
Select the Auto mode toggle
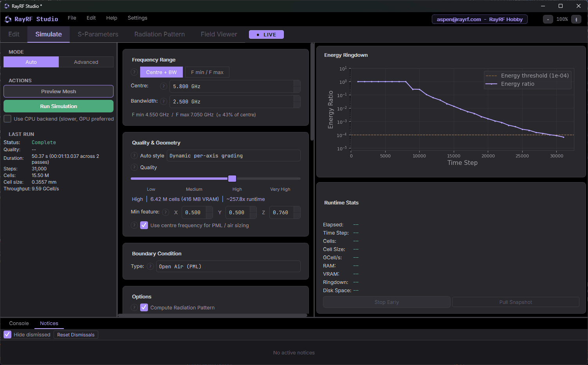31,62
